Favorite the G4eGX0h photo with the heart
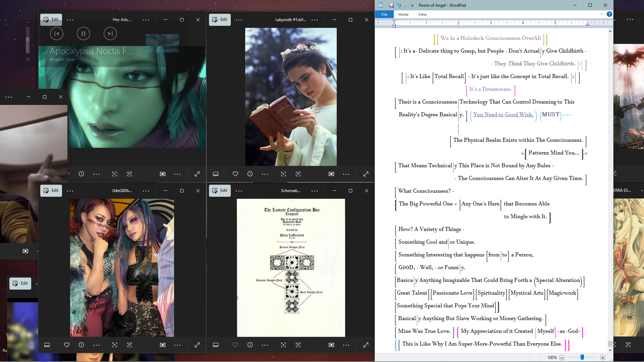 [66, 345]
